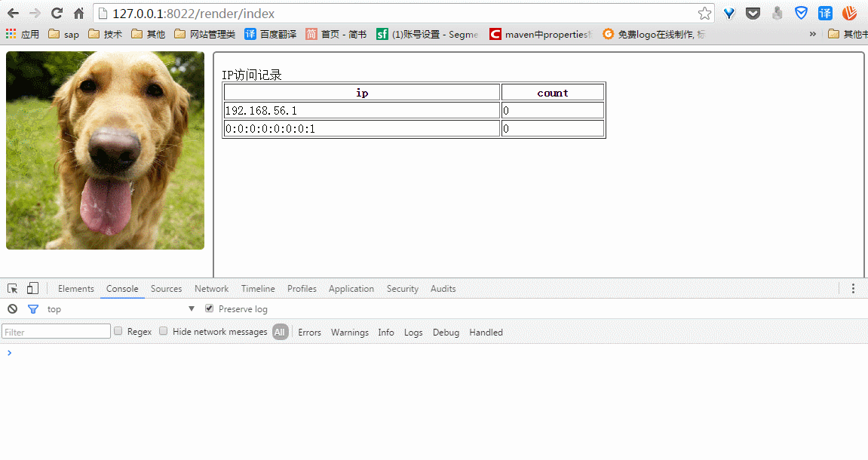Viewport: 868px width, 460px height.
Task: Open the blue shield extension icon
Action: click(x=801, y=14)
